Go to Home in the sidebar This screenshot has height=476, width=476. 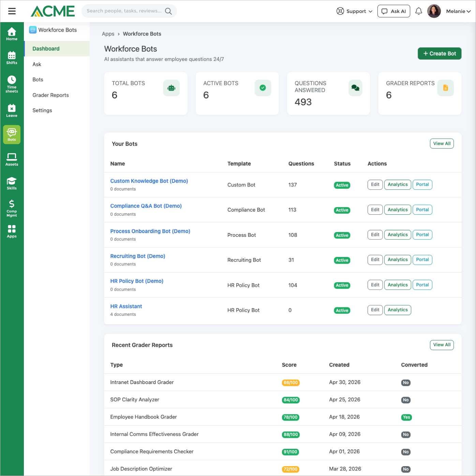tap(12, 34)
